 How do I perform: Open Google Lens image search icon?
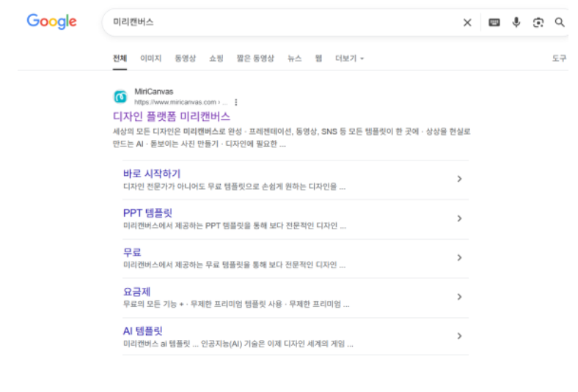click(538, 23)
